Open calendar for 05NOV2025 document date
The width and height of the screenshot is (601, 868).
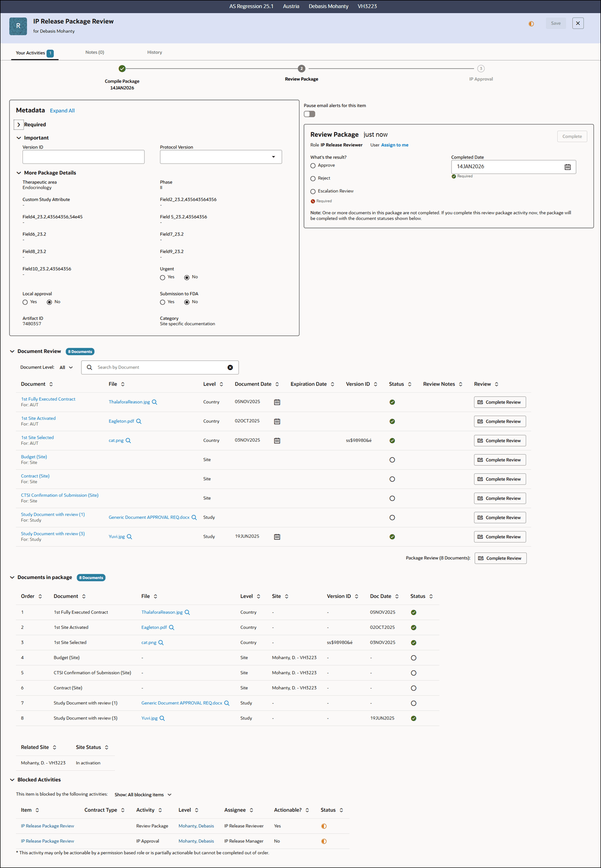[x=277, y=402]
